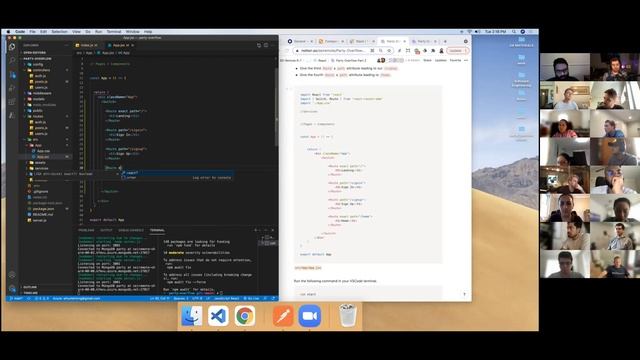The height and width of the screenshot is (360, 640).
Task: Click the Update button in Chrome toolbar
Action: (458, 51)
